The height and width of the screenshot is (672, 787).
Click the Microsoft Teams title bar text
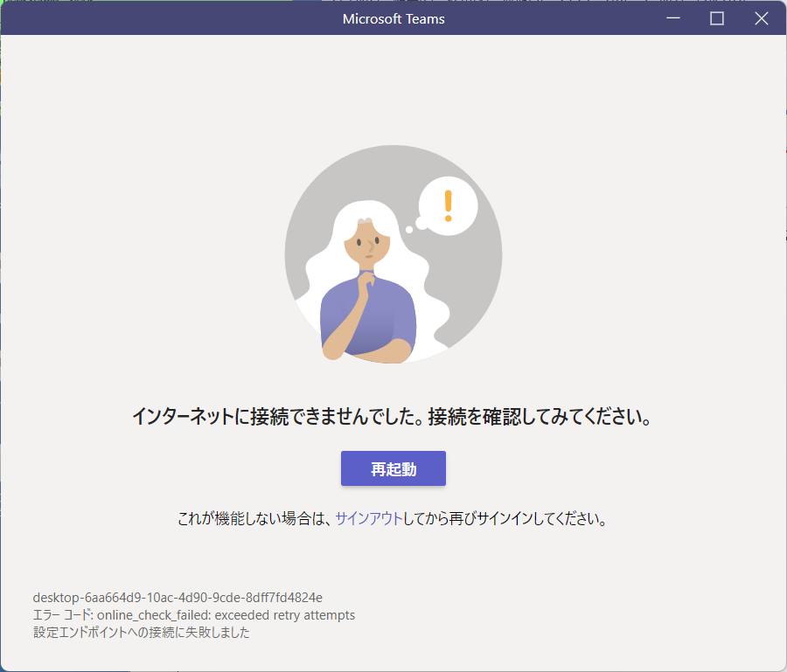click(393, 18)
